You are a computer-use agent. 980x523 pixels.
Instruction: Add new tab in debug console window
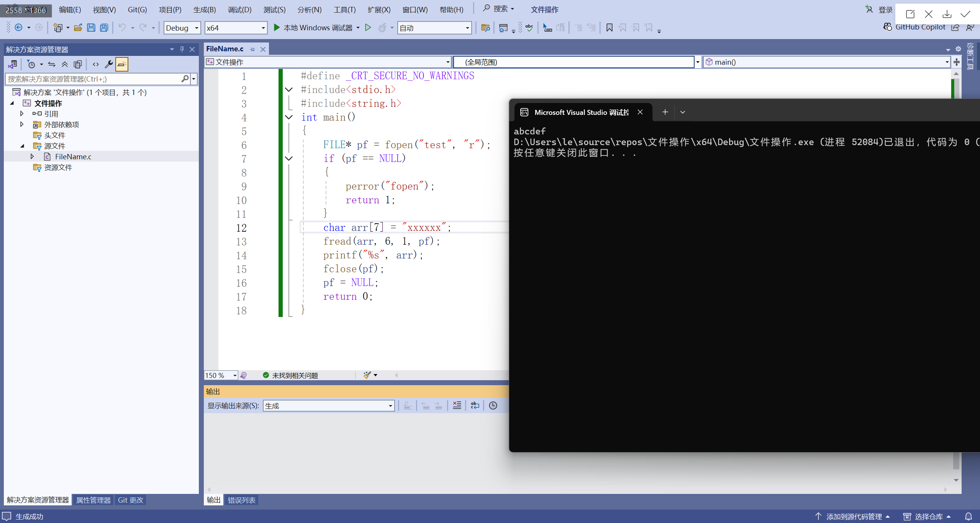(665, 112)
